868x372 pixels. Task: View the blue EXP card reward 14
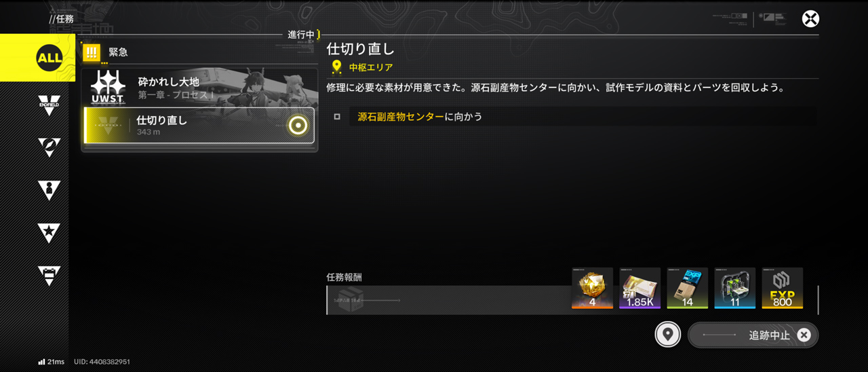click(x=688, y=288)
